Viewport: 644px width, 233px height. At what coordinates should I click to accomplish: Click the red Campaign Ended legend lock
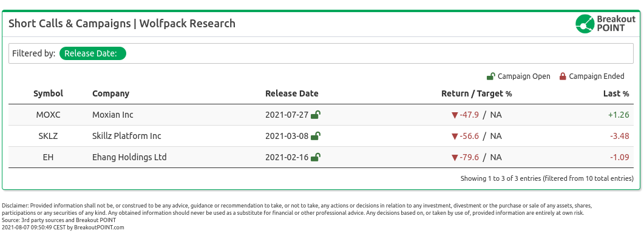click(x=563, y=76)
